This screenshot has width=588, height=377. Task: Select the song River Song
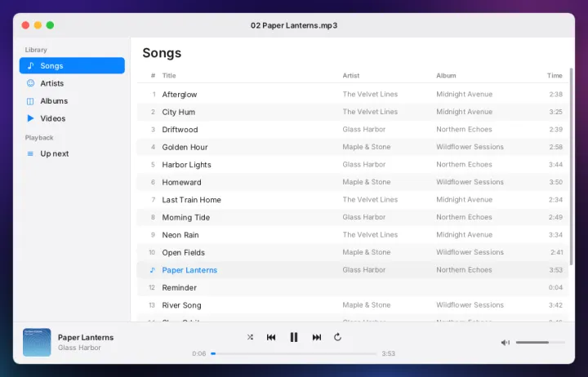point(353,305)
